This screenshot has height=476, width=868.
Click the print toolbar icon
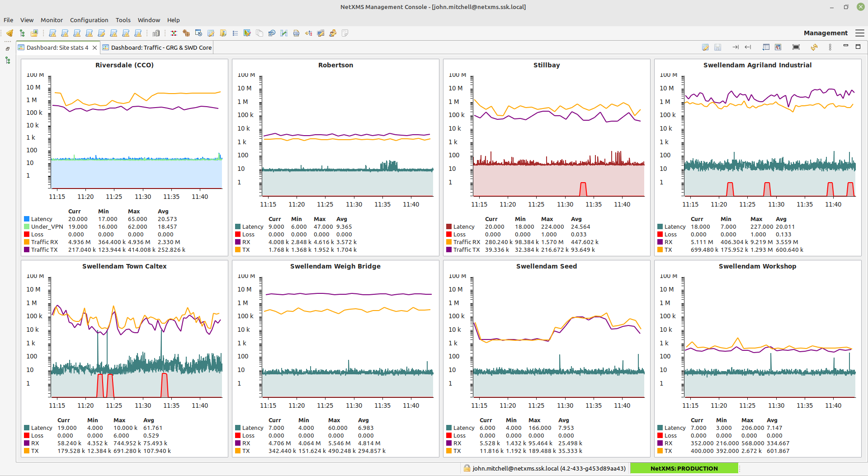[296, 33]
